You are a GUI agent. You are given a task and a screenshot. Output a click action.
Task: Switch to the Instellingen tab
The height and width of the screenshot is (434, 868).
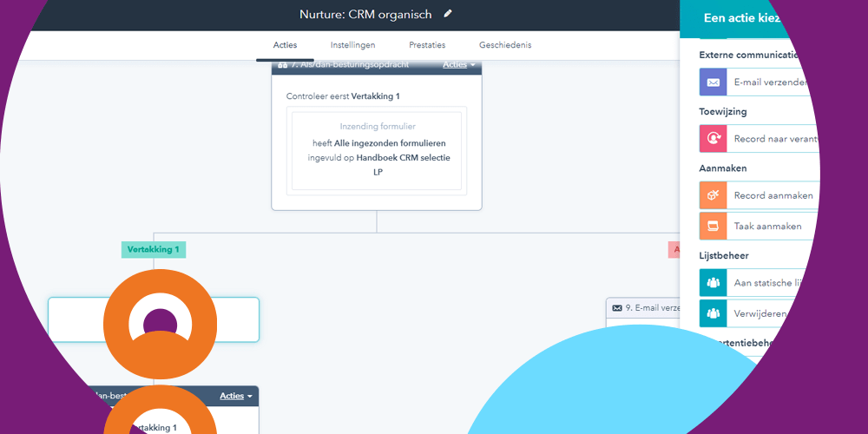coord(352,45)
